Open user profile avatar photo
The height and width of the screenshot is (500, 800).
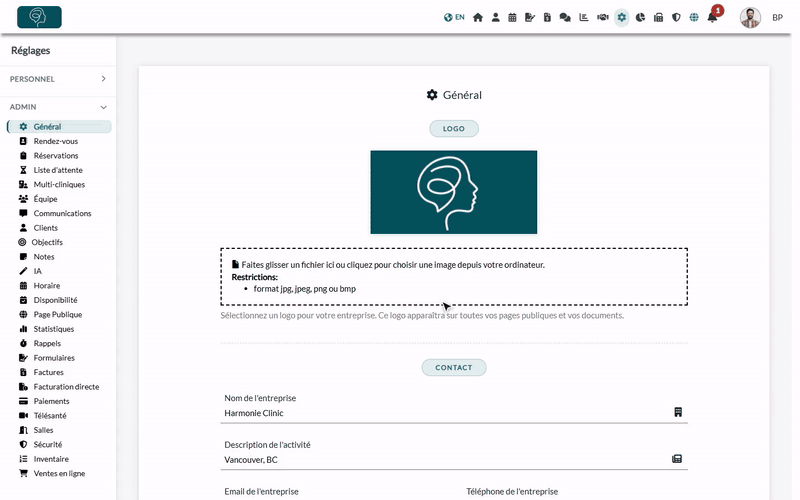(x=751, y=17)
